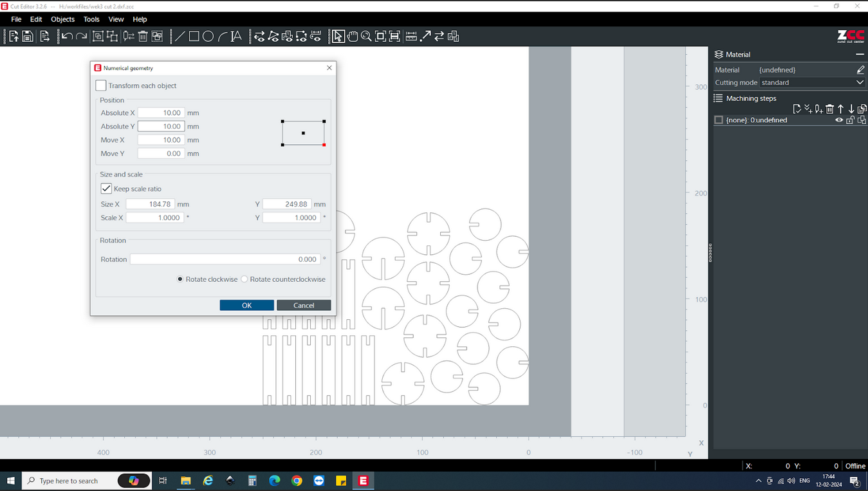This screenshot has width=868, height=491.
Task: Open the Cutting mode dropdown
Action: tap(813, 82)
